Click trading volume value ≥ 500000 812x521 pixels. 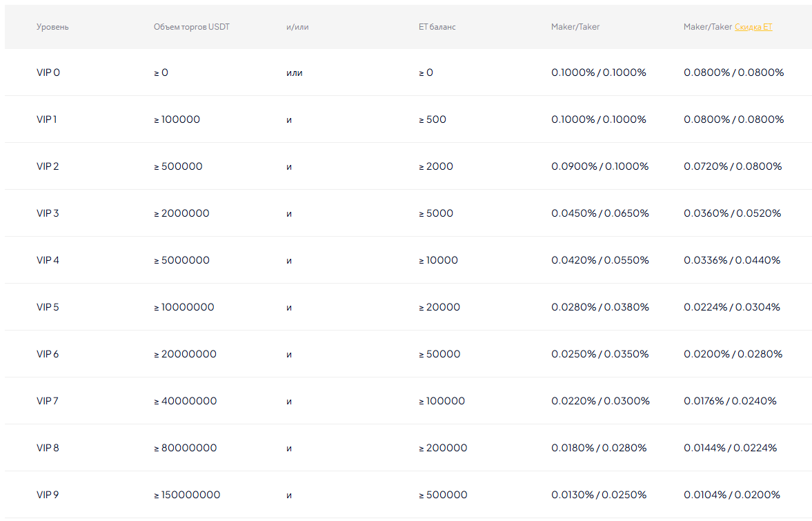click(x=178, y=166)
